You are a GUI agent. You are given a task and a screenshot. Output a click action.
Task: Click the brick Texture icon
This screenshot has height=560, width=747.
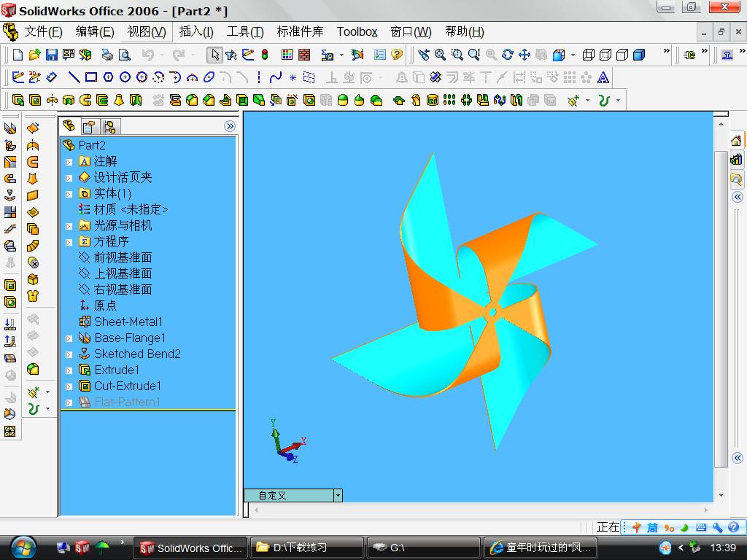click(x=304, y=55)
